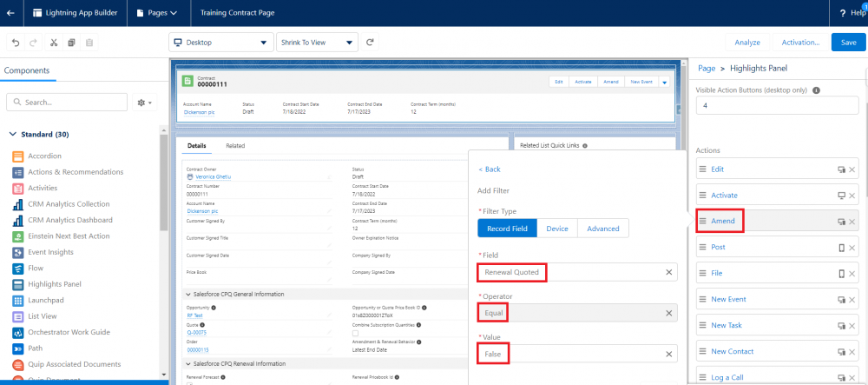Image resolution: width=868 pixels, height=385 pixels.
Task: Click the back arrow icon in header
Action: pos(10,13)
